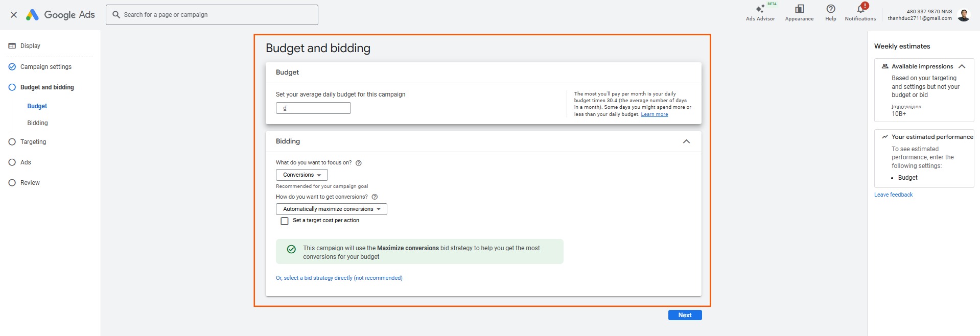The height and width of the screenshot is (336, 980).
Task: Click the Next button
Action: (x=685, y=315)
